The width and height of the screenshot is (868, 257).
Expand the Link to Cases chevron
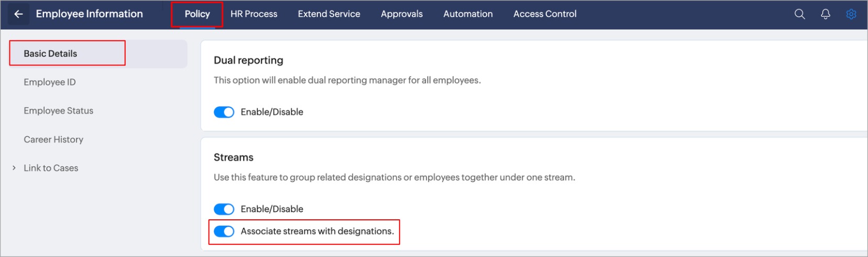(14, 168)
